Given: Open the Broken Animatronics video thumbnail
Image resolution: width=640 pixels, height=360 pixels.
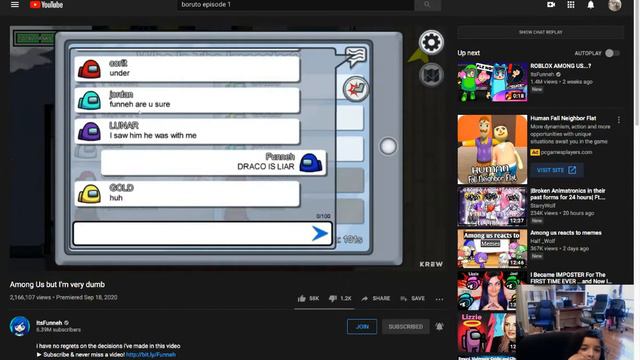Looking at the screenshot, I should tap(492, 207).
